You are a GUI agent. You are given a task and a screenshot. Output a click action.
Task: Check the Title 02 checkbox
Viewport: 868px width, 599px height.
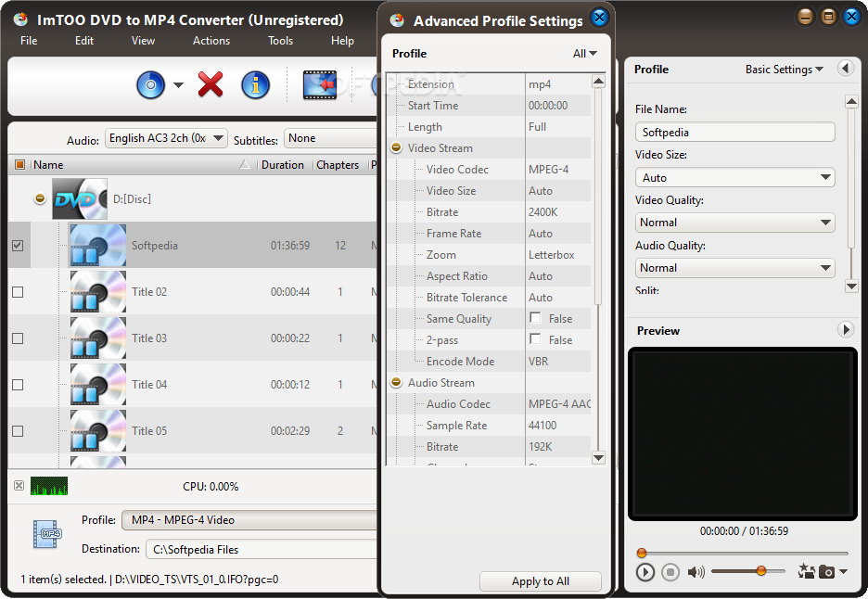click(18, 292)
